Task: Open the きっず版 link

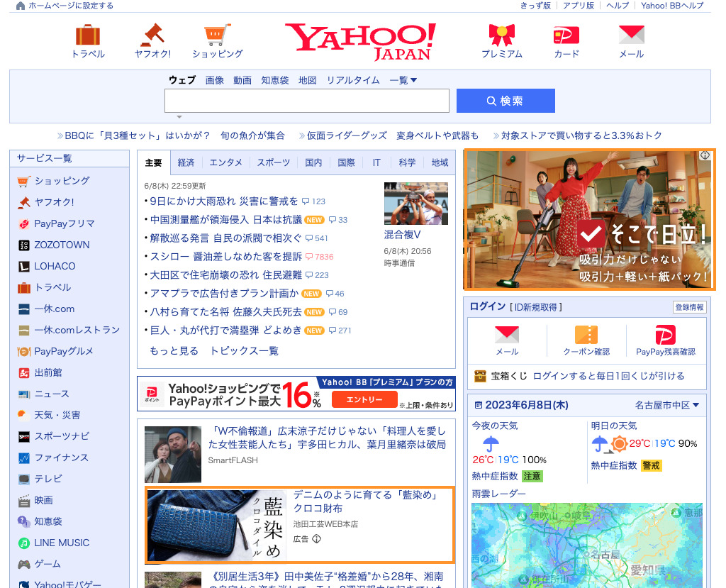Action: coord(536,6)
